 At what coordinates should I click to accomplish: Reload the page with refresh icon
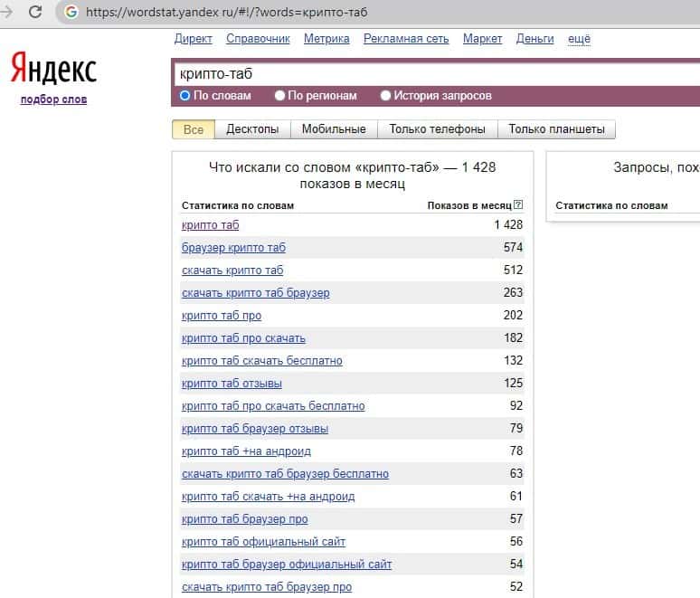[35, 13]
